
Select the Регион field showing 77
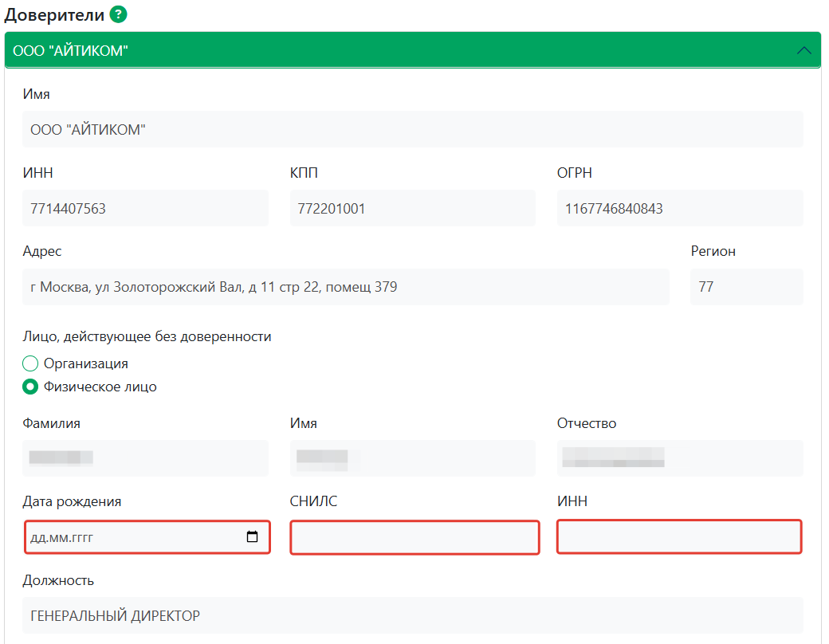[x=746, y=287]
